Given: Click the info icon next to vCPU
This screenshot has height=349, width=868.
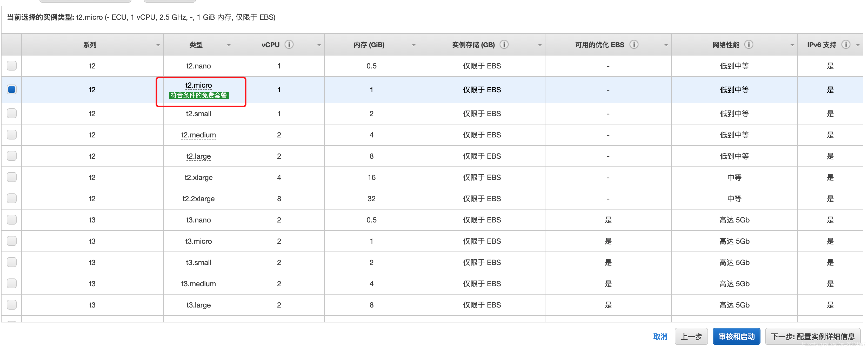Looking at the screenshot, I should pyautogui.click(x=289, y=44).
